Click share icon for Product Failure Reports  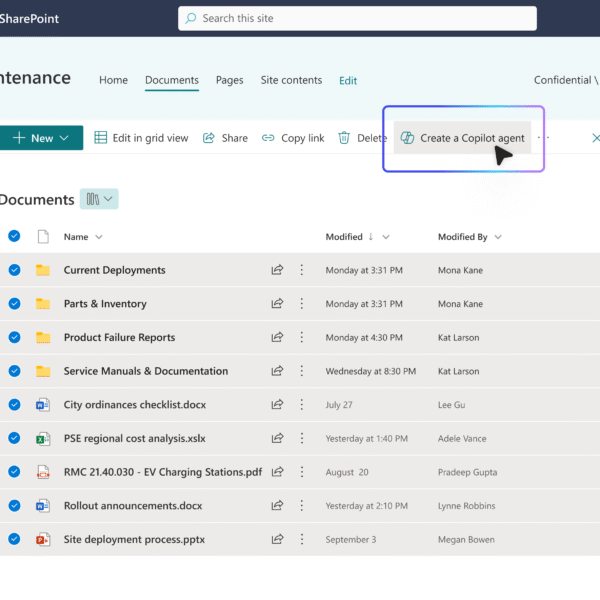pyautogui.click(x=277, y=337)
